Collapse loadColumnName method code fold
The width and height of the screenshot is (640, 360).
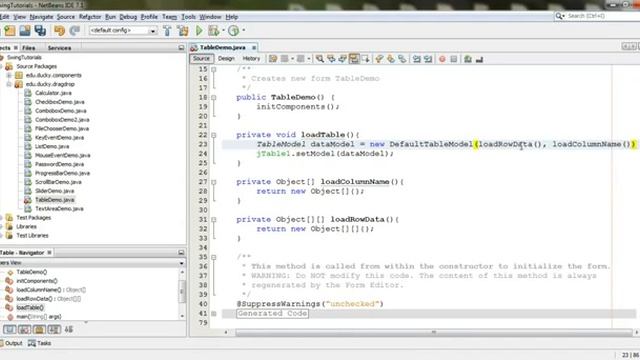click(x=213, y=182)
